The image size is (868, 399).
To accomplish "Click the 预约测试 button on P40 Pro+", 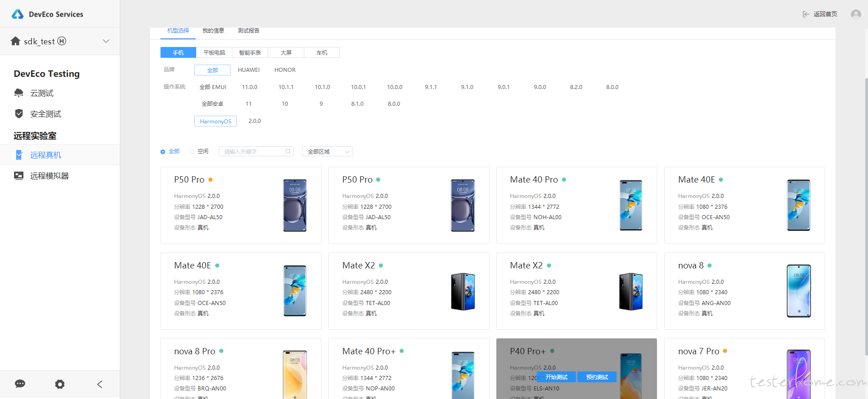I will (x=597, y=377).
